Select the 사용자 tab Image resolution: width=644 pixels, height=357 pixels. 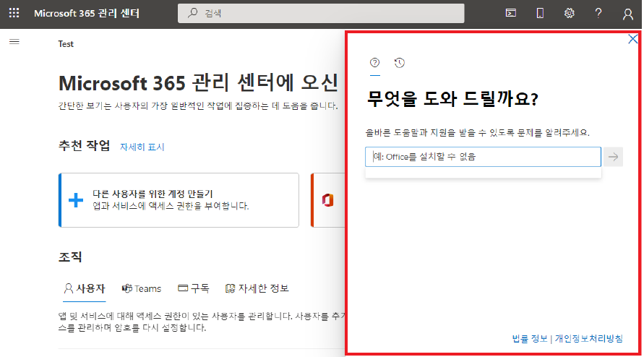click(85, 289)
